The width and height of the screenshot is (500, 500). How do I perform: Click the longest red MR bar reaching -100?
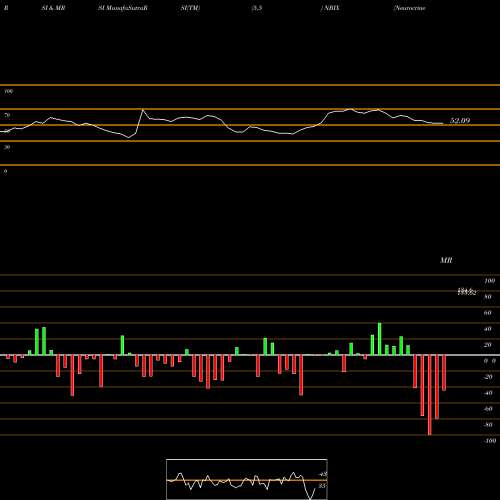tap(430, 395)
